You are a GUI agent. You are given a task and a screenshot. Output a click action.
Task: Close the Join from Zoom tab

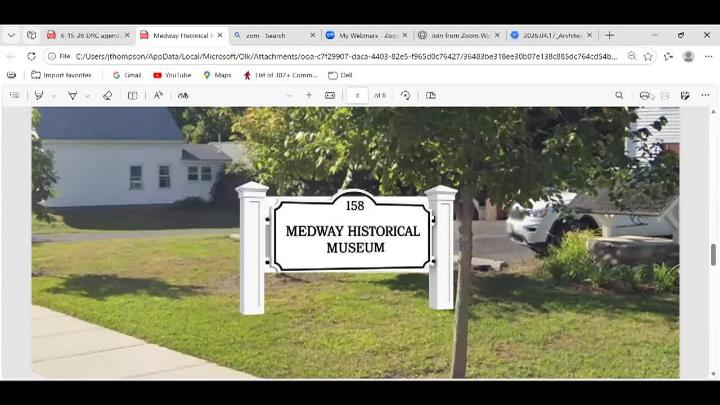click(x=497, y=35)
